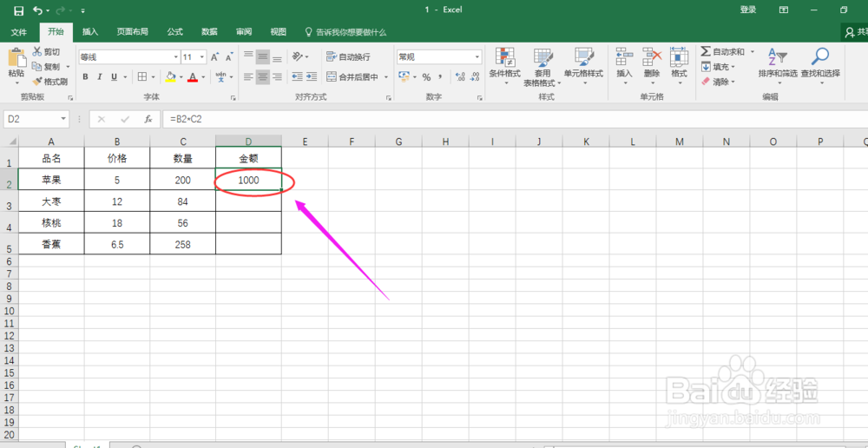Click the decrease decimal icon
Screen dimensions: 868x448
[475, 77]
